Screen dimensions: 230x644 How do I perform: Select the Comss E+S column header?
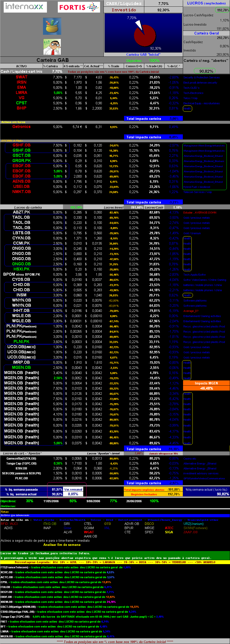click(134, 66)
